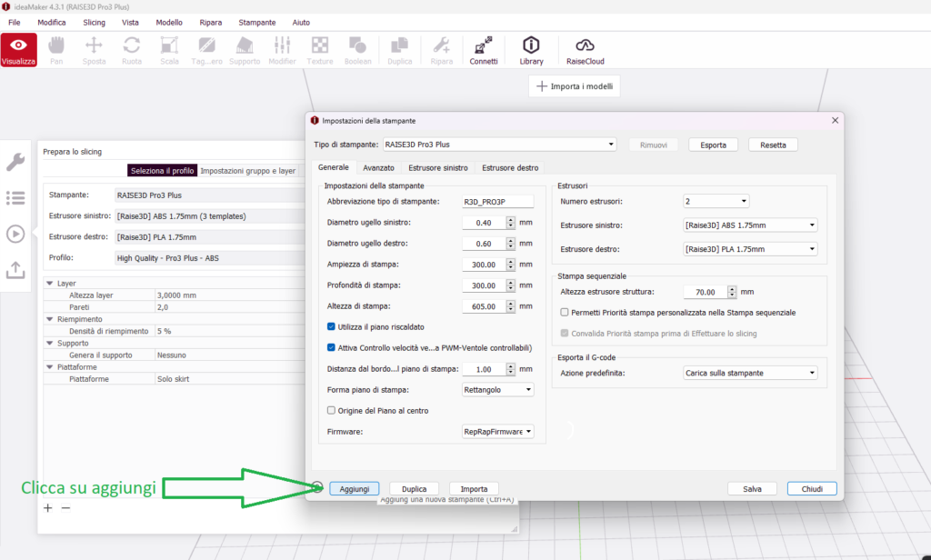931x560 pixels.
Task: Select the Scala scale tool
Action: pos(169,50)
